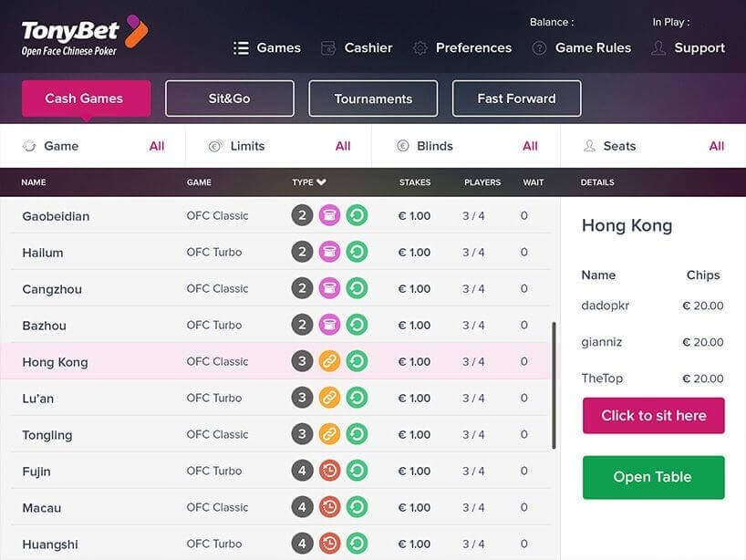Click the Preferences gear icon

pyautogui.click(x=420, y=48)
